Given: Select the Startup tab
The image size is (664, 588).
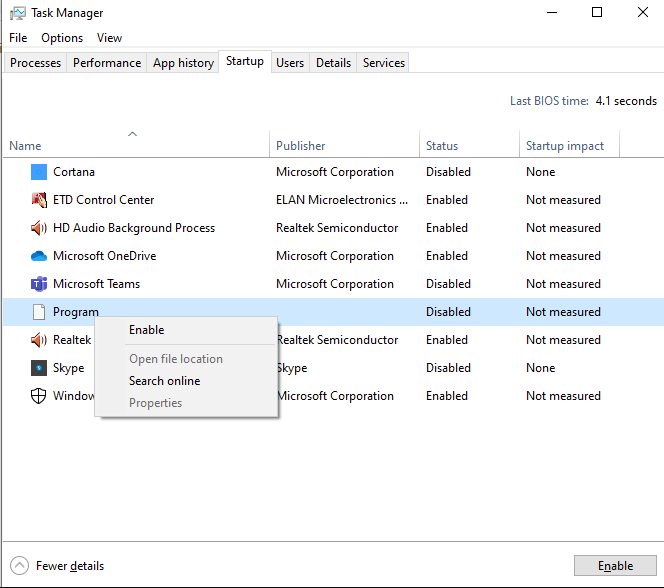Looking at the screenshot, I should 245,61.
